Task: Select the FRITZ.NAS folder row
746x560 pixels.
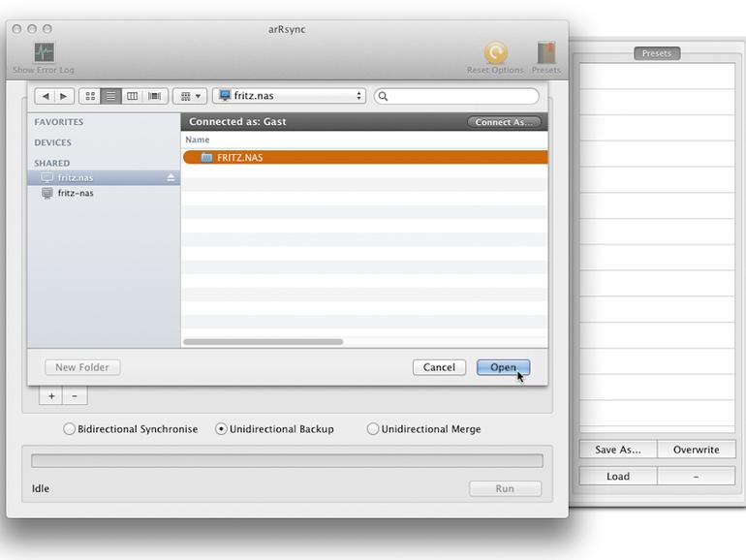Action: tap(365, 157)
